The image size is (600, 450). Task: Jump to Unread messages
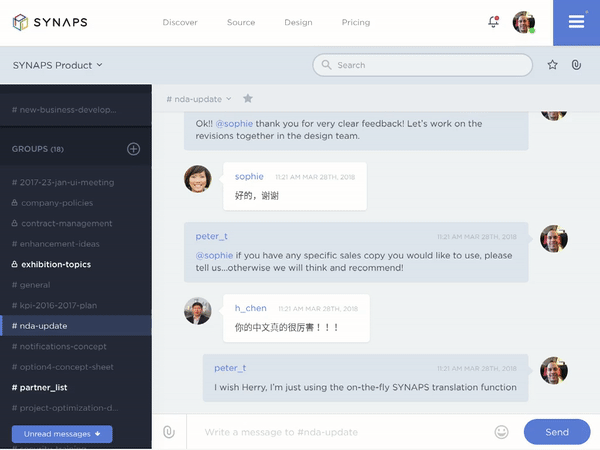click(62, 434)
